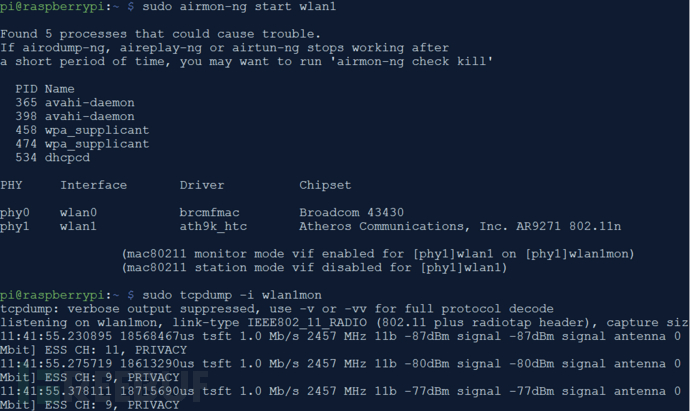Viewport: 690px width, 411px height.
Task: Click the Interface column header
Action: (x=93, y=185)
